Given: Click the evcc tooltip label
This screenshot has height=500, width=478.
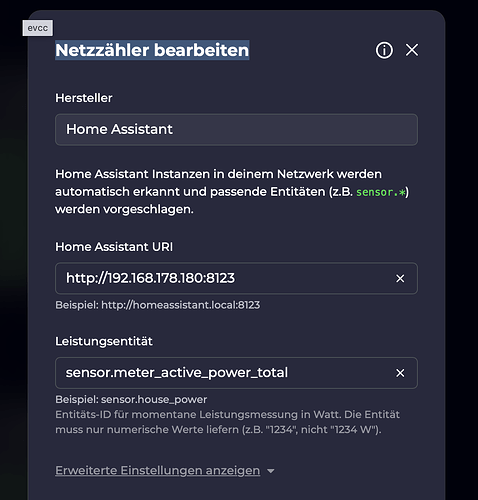Looking at the screenshot, I should [38, 28].
